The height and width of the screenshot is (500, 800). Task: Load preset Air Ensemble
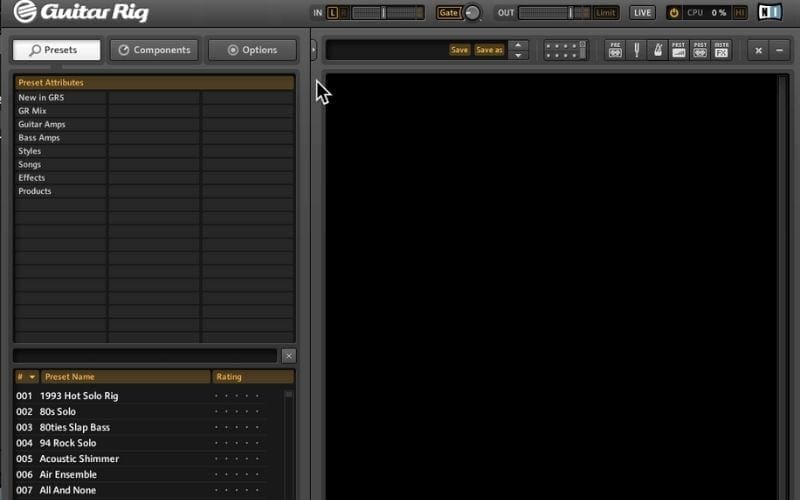tap(68, 474)
